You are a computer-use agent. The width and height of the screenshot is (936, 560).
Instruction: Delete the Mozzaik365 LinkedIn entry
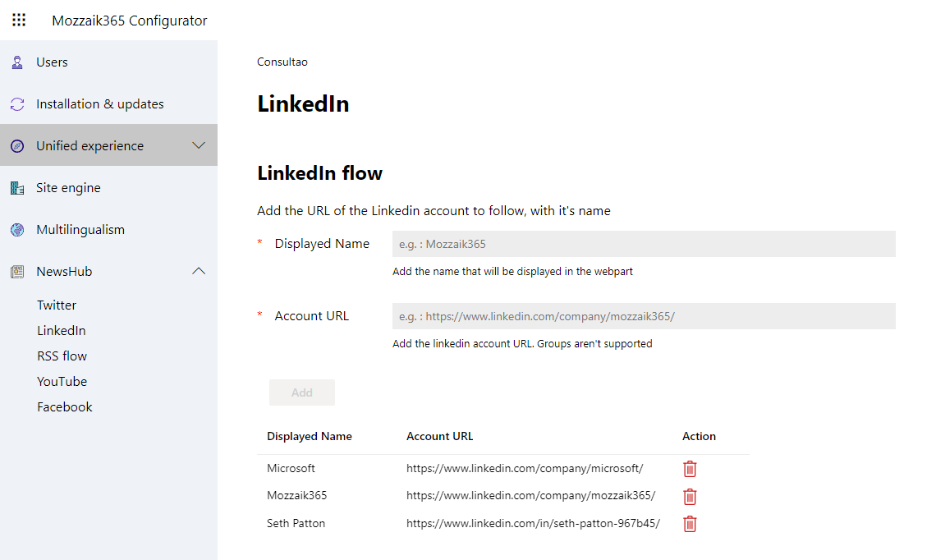690,496
